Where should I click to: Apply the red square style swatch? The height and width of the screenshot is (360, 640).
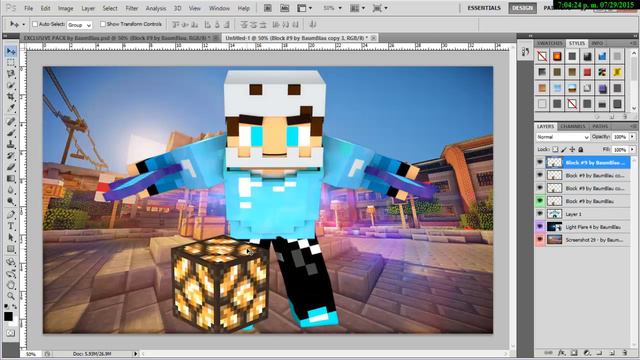click(587, 72)
